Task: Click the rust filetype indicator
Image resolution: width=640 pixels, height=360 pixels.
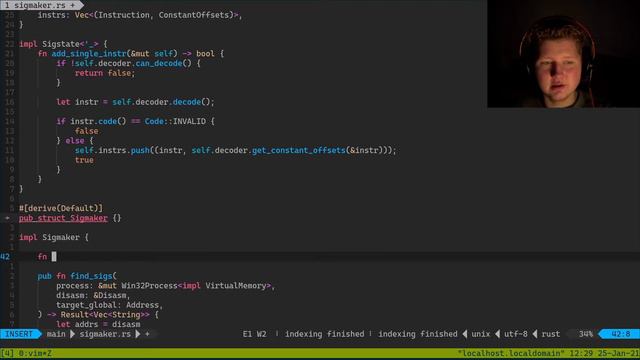Action: pos(551,334)
